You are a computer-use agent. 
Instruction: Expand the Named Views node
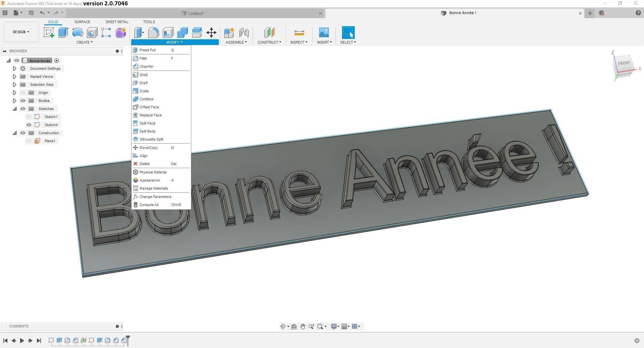pyautogui.click(x=14, y=77)
